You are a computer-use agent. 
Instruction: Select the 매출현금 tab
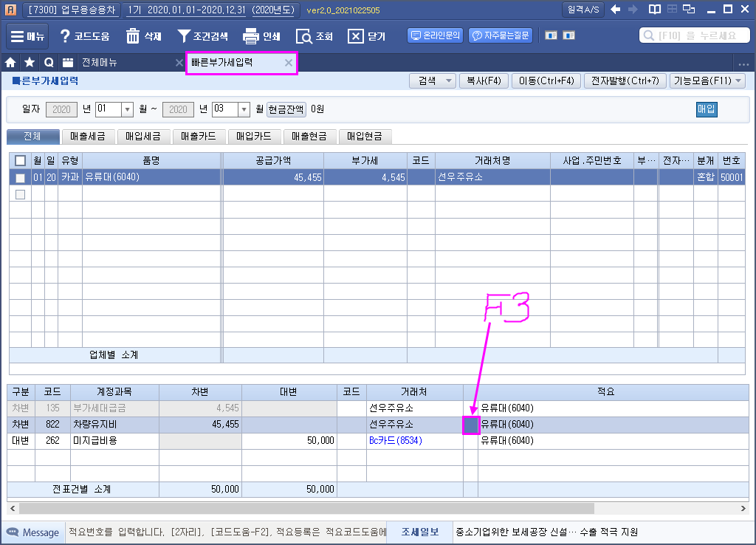pyautogui.click(x=309, y=137)
